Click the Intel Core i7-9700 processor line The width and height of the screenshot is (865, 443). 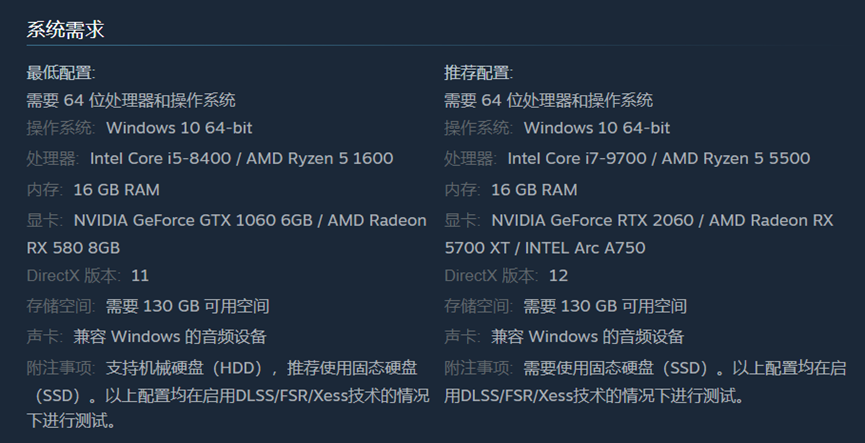(627, 158)
